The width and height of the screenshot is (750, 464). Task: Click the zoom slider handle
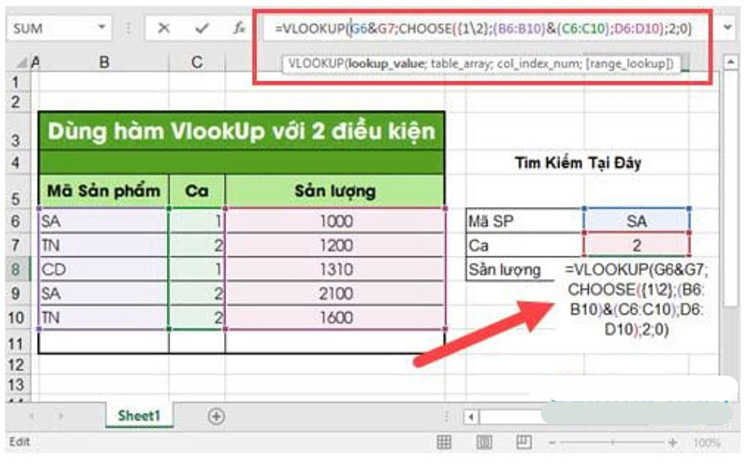pos(613,443)
